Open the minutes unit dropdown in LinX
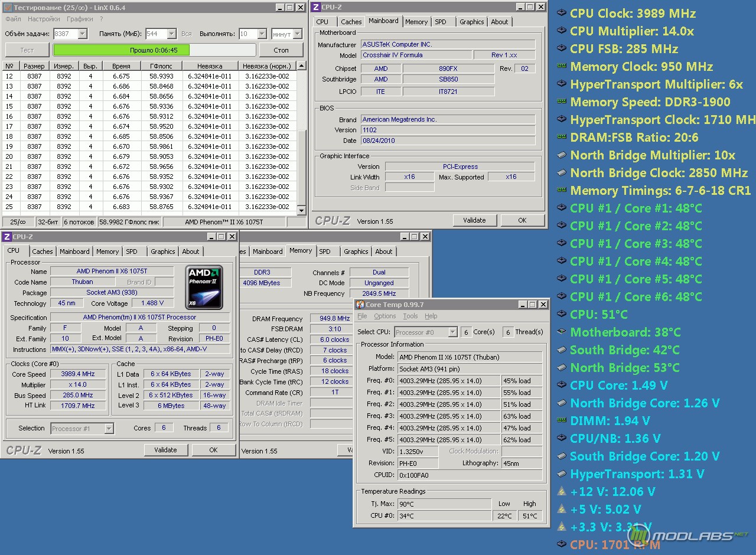756x555 pixels. [297, 34]
